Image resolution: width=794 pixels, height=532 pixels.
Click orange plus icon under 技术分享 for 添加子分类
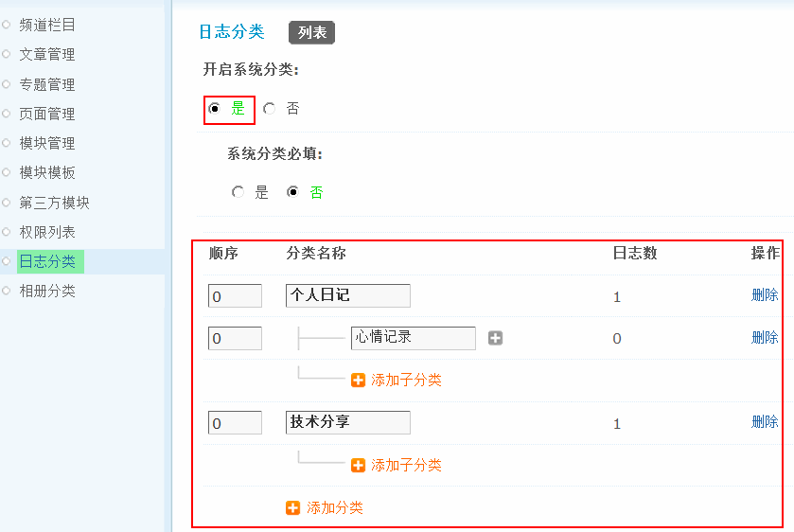[358, 465]
